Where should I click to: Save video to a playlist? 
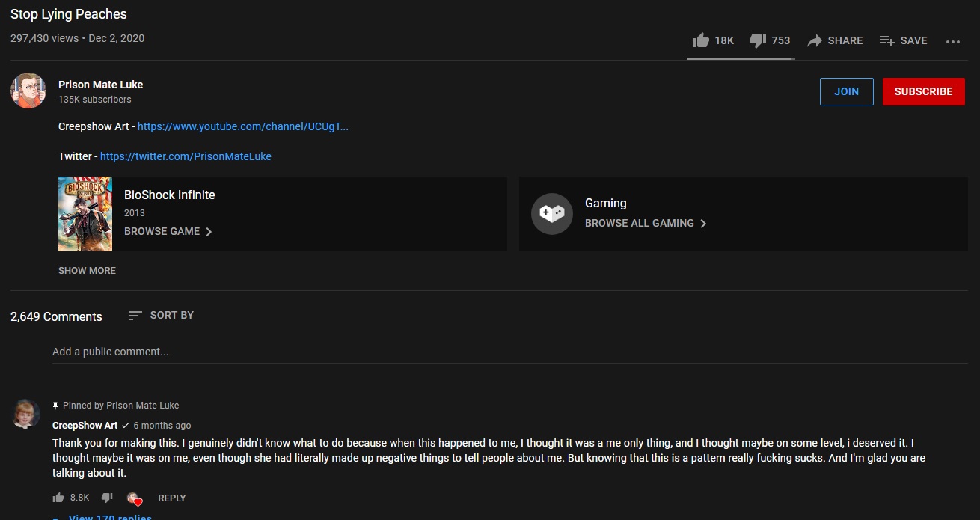click(903, 40)
